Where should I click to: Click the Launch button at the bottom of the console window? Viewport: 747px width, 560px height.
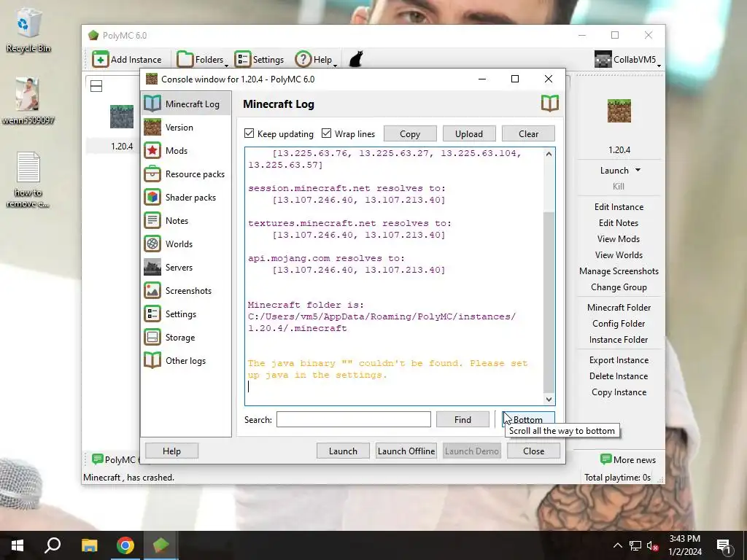(x=343, y=451)
